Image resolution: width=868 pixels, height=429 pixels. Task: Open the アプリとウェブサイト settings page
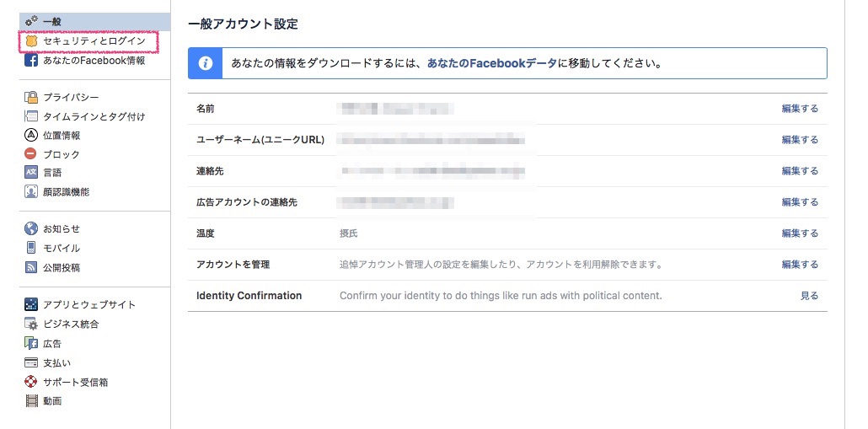coord(94,304)
